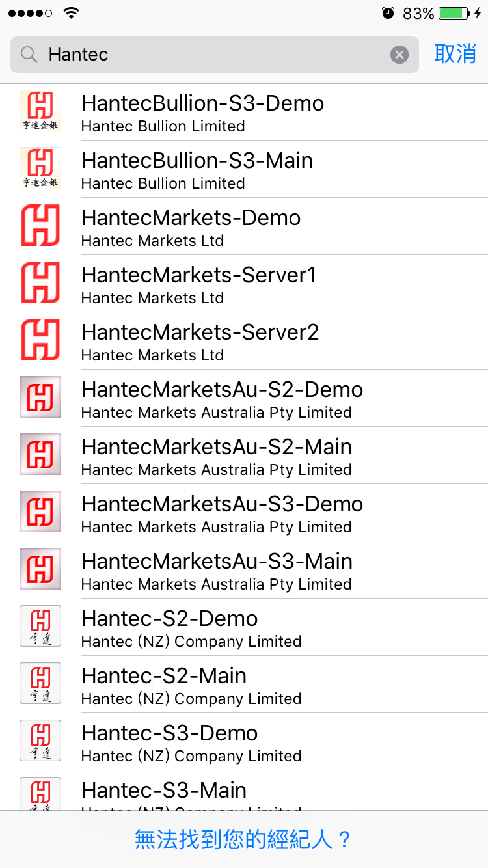Tap the Hantec-S2-Main logo icon
The height and width of the screenshot is (868, 488).
pyautogui.click(x=40, y=684)
